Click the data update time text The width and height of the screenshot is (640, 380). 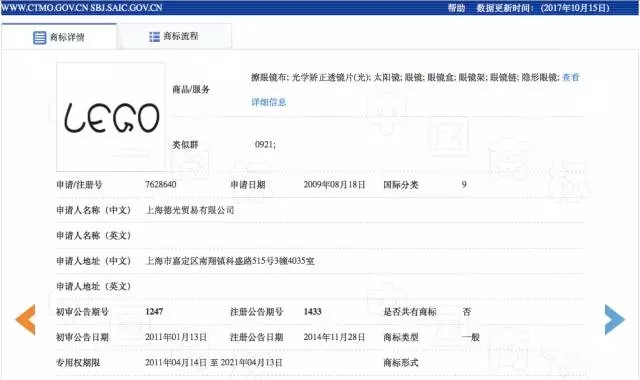point(543,8)
